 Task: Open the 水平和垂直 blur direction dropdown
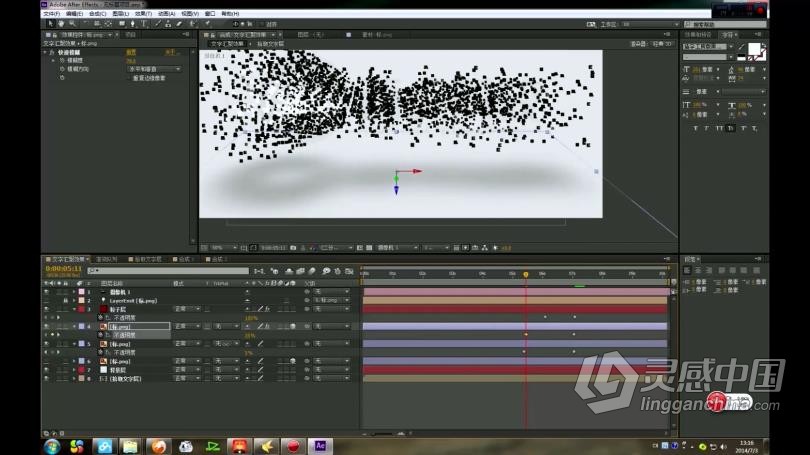(x=154, y=69)
